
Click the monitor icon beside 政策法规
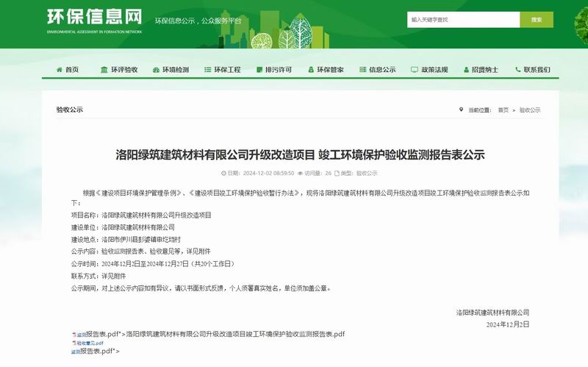pos(415,70)
